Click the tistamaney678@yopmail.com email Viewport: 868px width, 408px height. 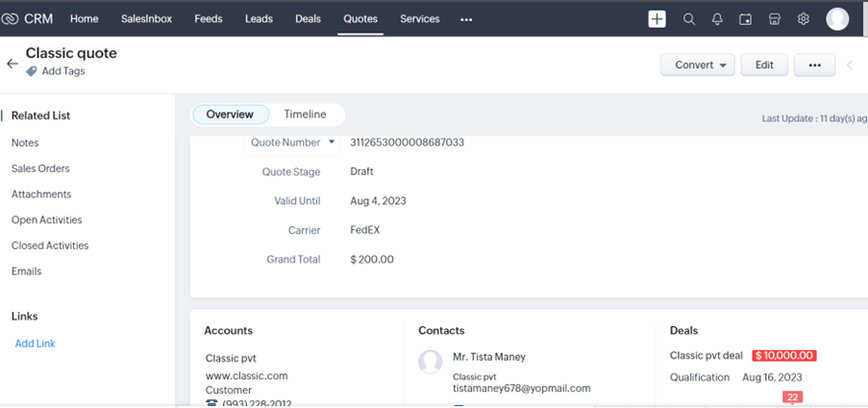tap(521, 388)
